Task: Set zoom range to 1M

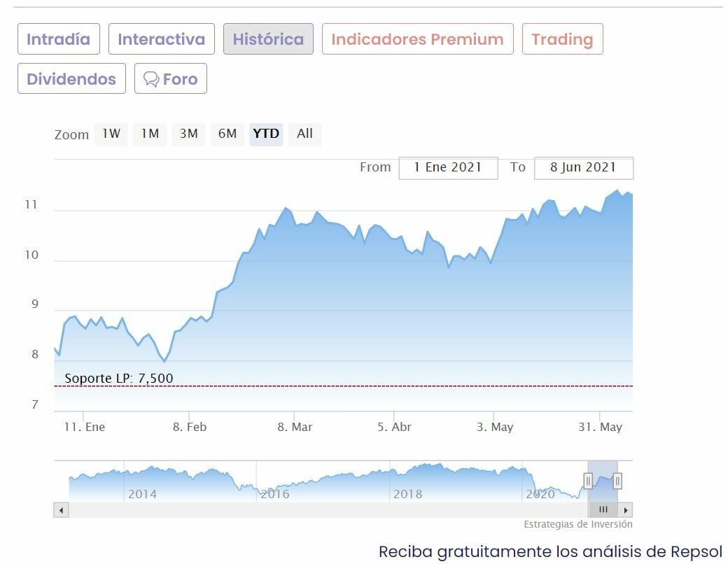Action: point(150,133)
